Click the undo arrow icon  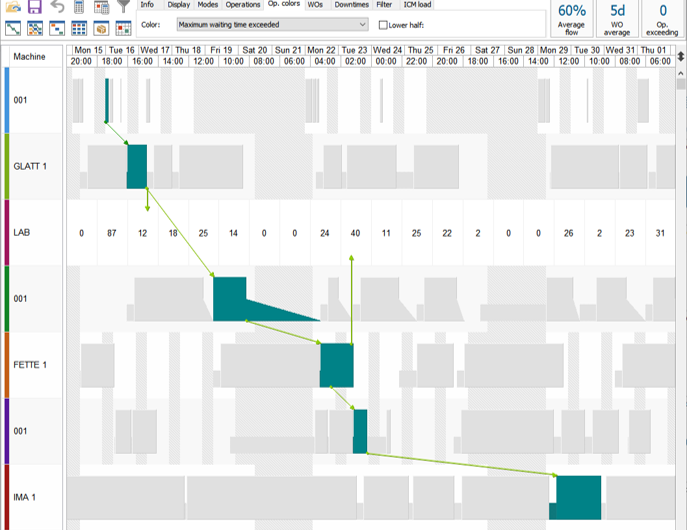coord(57,7)
